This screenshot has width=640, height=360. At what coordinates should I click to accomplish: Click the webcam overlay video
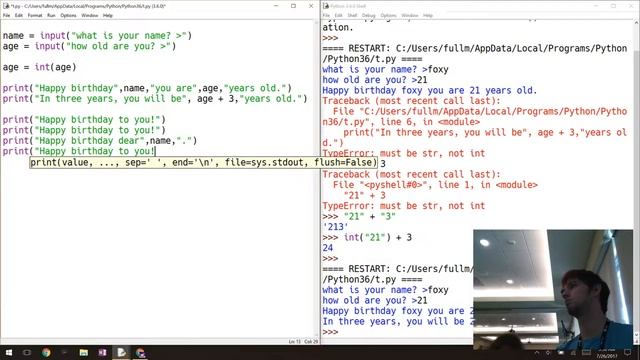553,289
